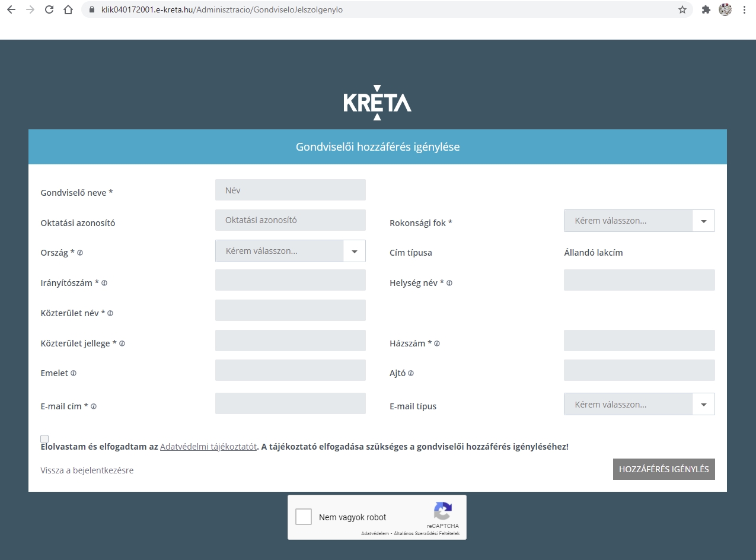
Task: Show info icon next to Házszám
Action: (437, 343)
